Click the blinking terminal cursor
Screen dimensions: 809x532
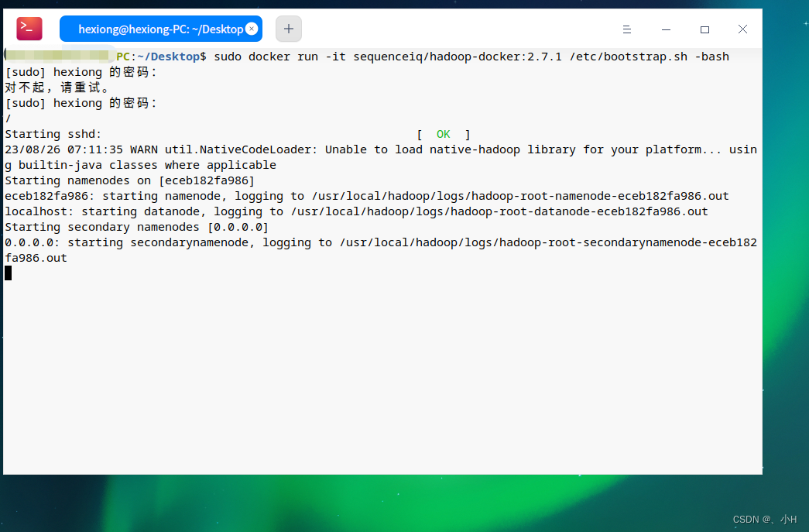point(8,272)
